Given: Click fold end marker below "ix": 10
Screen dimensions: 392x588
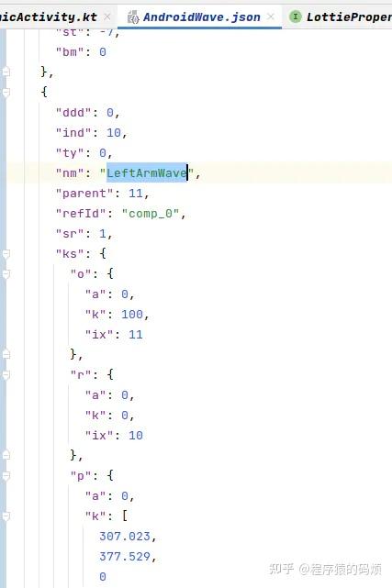Looking at the screenshot, I should coord(6,456).
